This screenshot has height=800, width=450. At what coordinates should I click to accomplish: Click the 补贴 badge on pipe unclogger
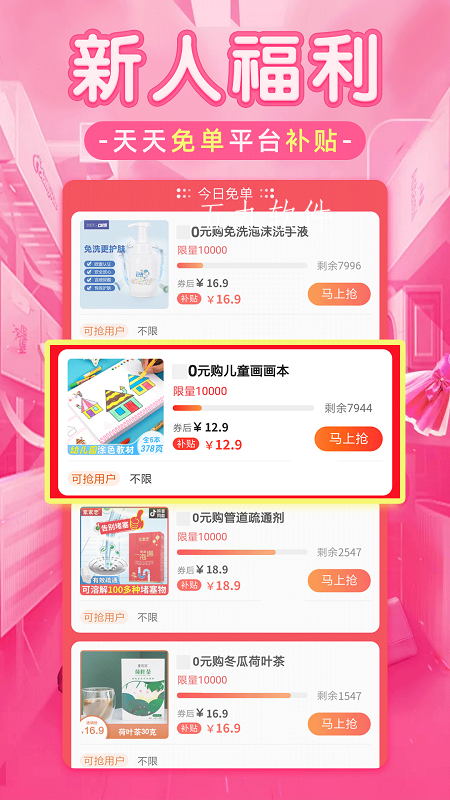[x=189, y=585]
